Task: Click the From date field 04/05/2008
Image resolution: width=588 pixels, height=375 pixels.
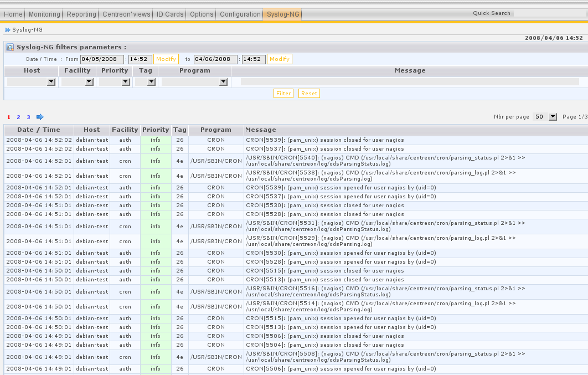Action: tap(102, 59)
